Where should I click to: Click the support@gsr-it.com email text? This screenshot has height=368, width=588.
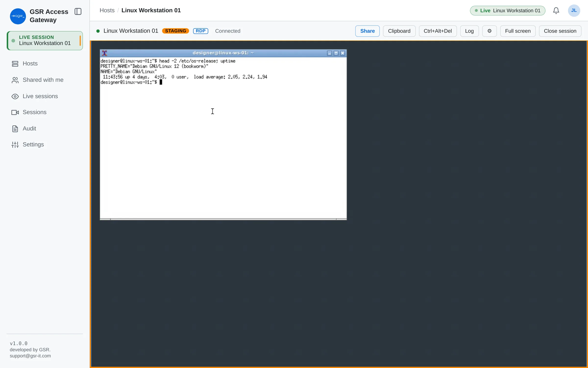[30, 356]
